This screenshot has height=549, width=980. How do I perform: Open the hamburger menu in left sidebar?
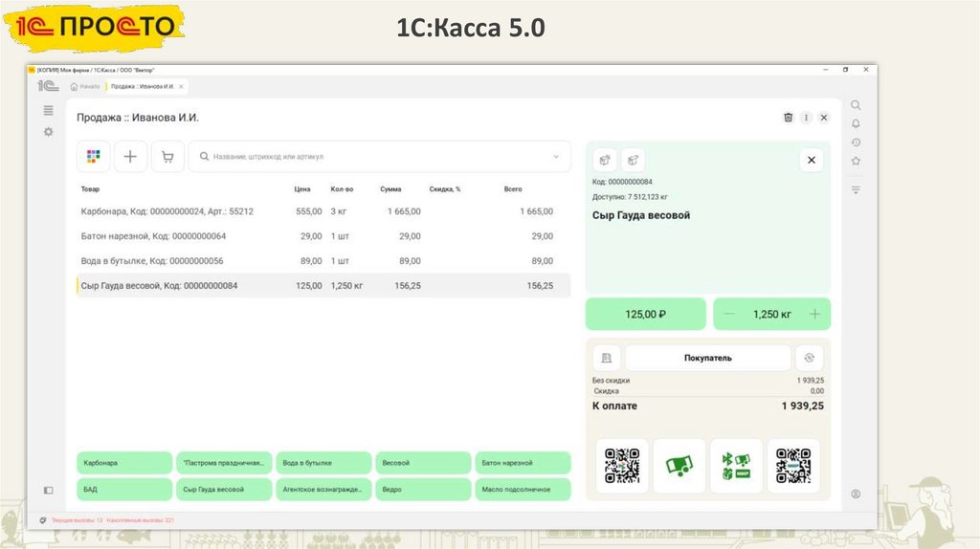click(x=48, y=111)
